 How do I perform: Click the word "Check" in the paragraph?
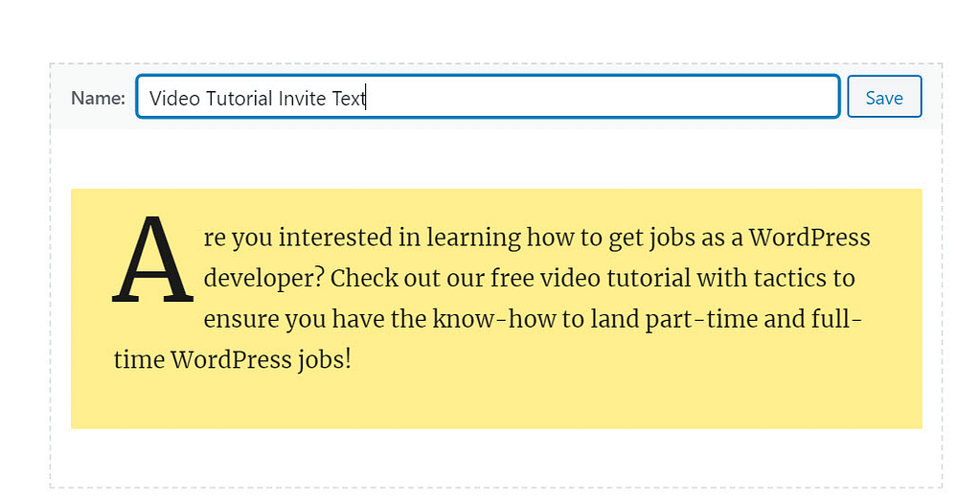pyautogui.click(x=365, y=279)
